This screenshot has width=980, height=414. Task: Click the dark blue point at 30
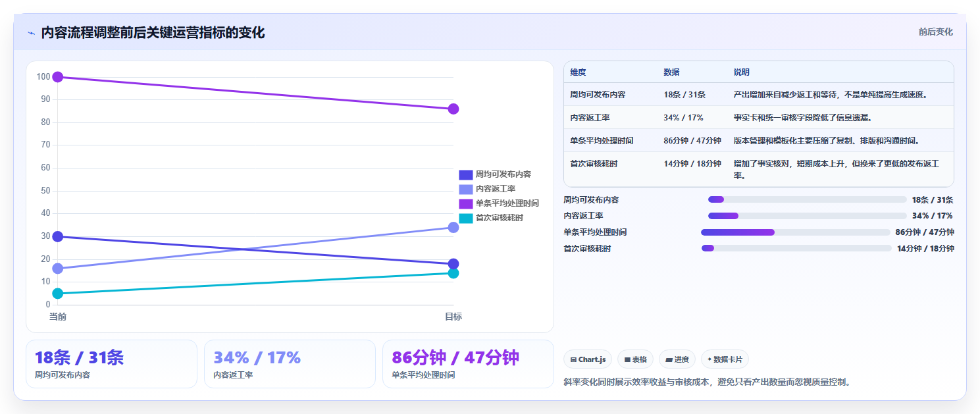click(x=58, y=236)
